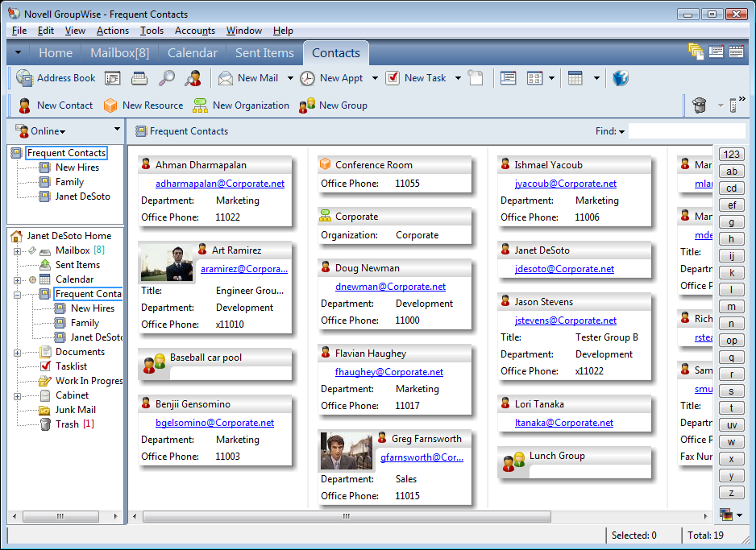Open the New Task dropdown arrow
Viewport: 756px width, 550px height.
click(x=458, y=78)
